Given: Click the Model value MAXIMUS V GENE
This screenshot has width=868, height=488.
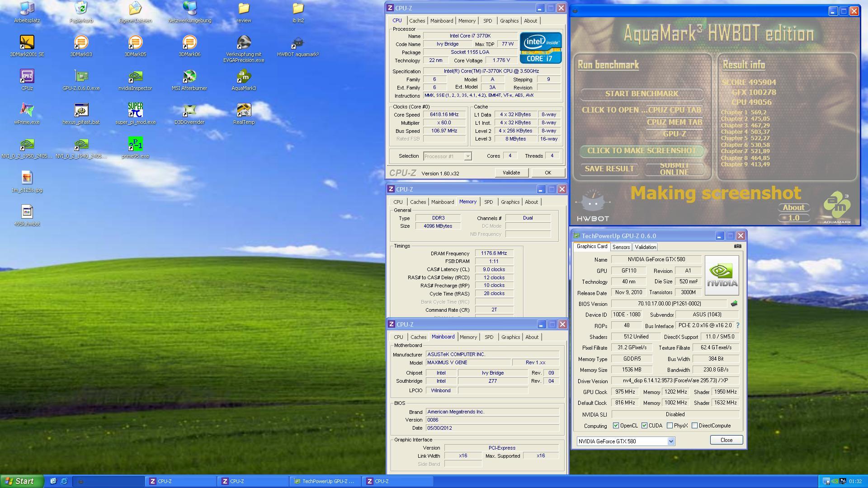Looking at the screenshot, I should pyautogui.click(x=468, y=363).
